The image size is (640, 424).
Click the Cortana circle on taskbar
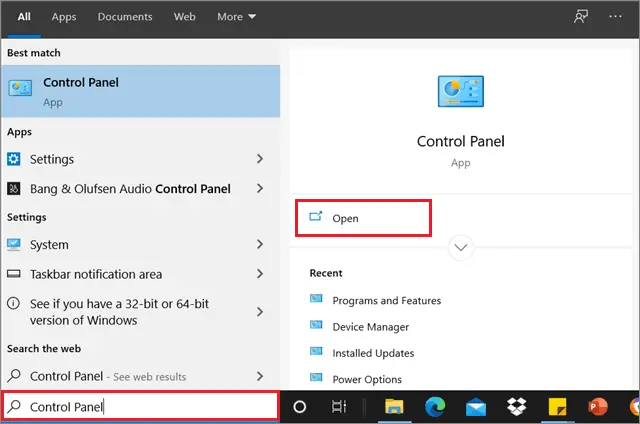[300, 407]
